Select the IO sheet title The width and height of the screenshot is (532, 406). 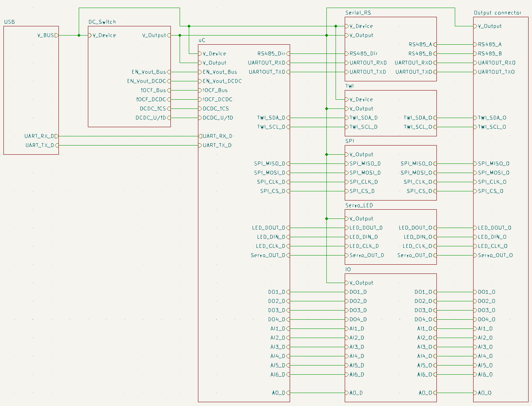coord(348,269)
